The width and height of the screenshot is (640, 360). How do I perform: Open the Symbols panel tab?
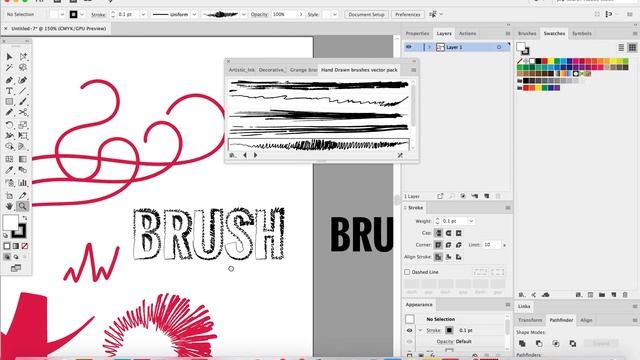coord(582,33)
